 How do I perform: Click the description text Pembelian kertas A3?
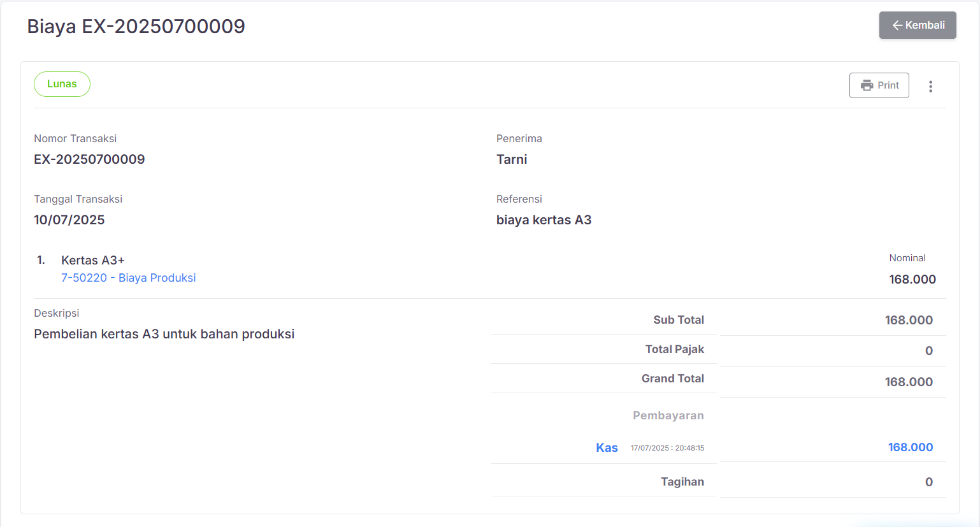coord(164,334)
